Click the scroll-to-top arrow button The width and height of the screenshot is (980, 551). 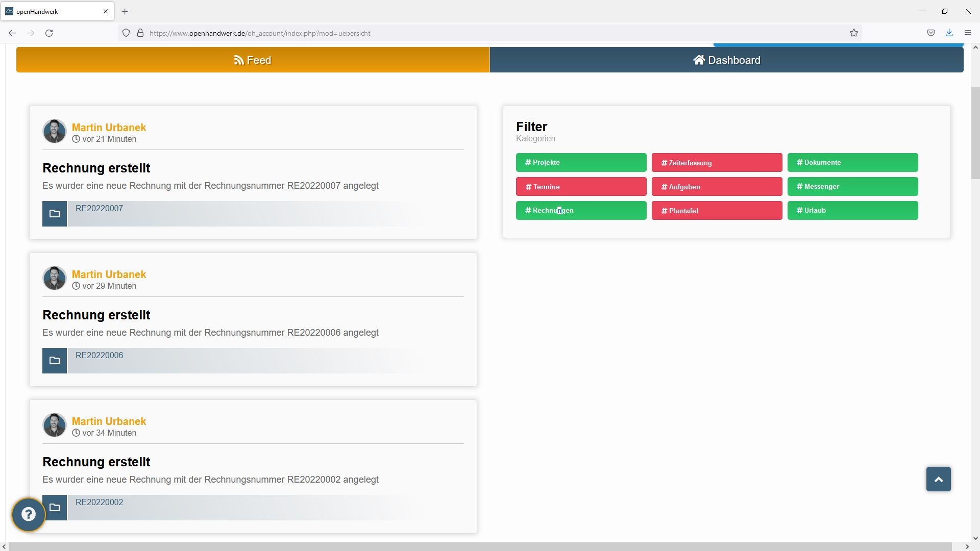point(938,479)
